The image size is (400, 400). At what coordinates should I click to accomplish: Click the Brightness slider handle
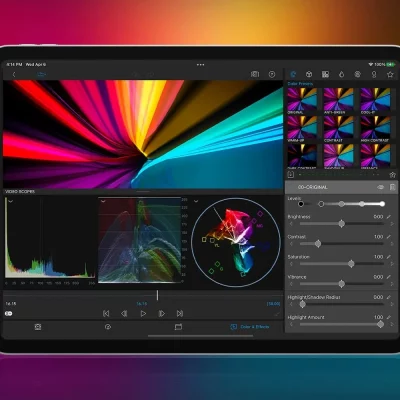point(341,224)
